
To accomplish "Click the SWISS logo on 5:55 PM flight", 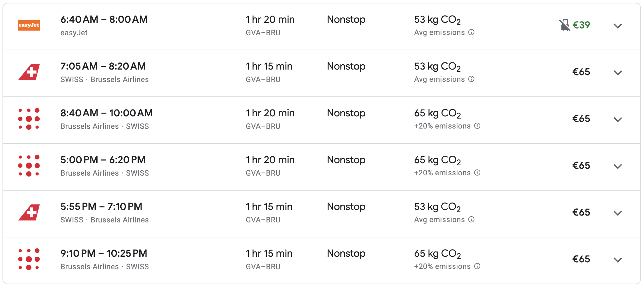I will click(x=29, y=212).
